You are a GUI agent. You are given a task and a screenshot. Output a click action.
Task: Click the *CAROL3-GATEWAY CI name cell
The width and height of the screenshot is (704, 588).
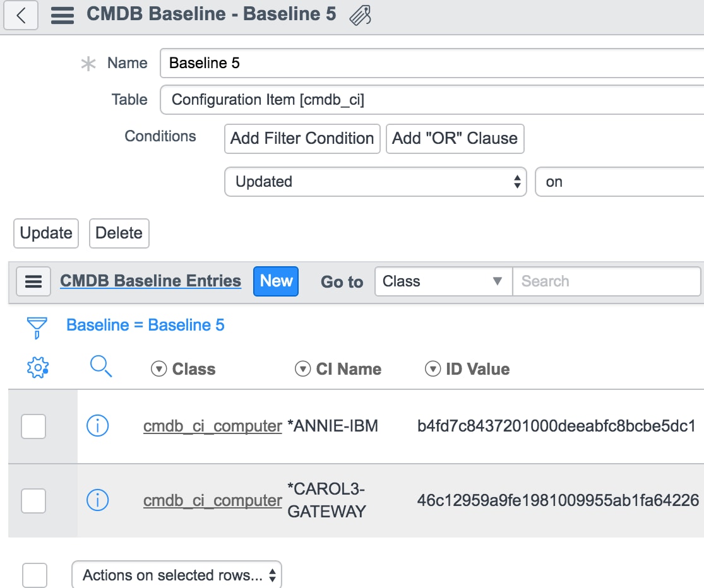[327, 500]
